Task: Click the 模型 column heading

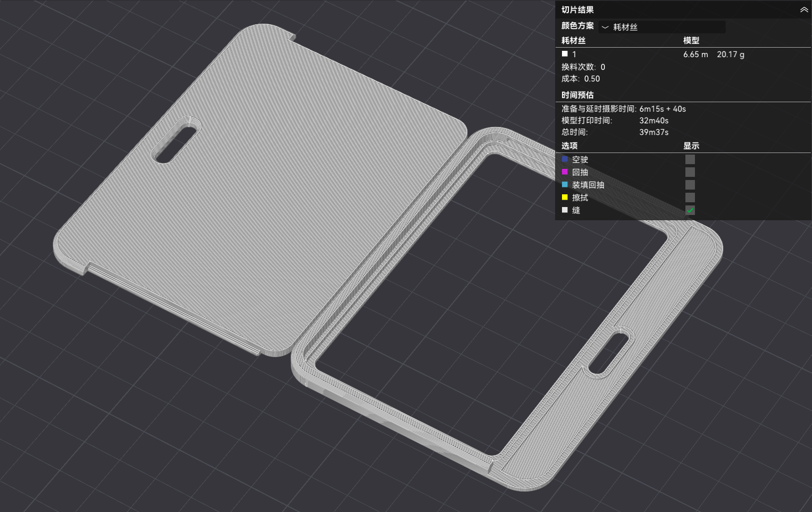Action: coord(691,41)
